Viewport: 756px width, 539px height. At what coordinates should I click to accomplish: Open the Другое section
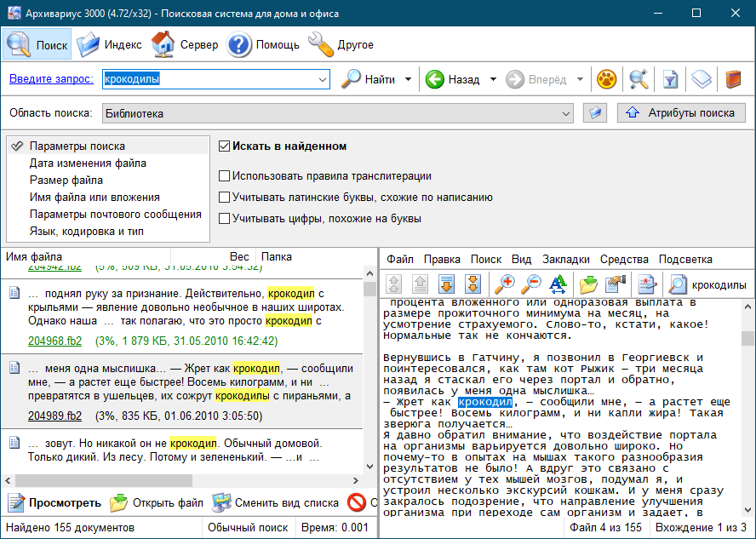[341, 44]
